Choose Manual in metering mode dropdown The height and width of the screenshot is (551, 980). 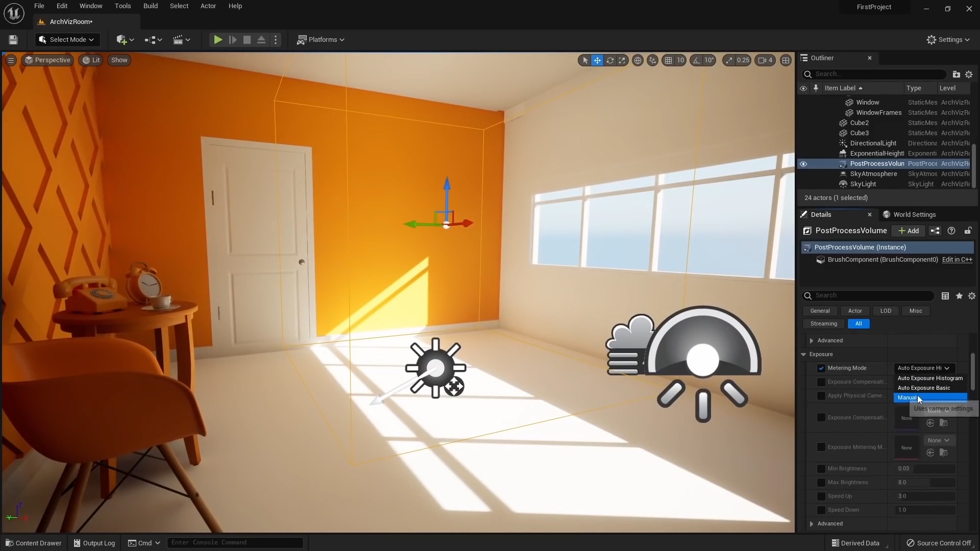(x=907, y=398)
